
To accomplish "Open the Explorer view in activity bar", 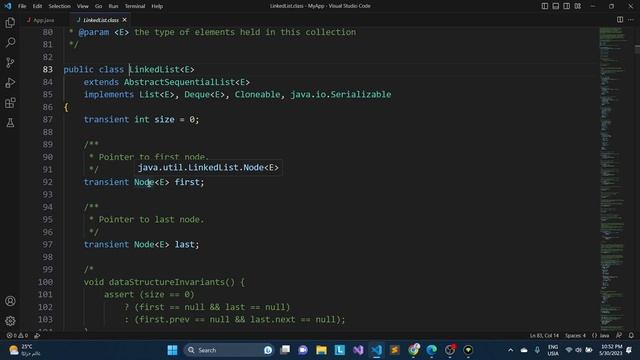I will point(10,22).
